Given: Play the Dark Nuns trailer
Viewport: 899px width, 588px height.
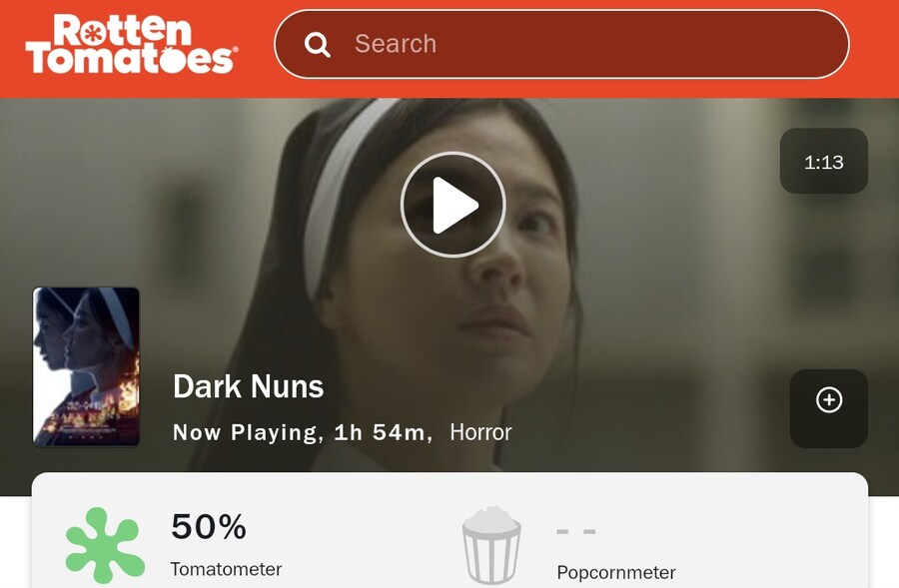Looking at the screenshot, I should tap(452, 205).
